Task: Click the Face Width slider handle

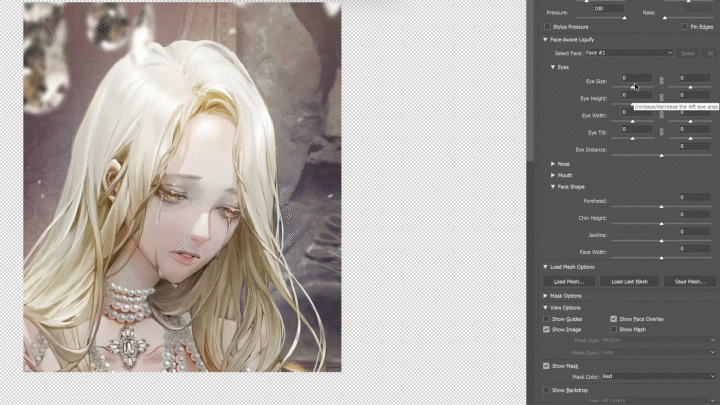Action: (661, 258)
